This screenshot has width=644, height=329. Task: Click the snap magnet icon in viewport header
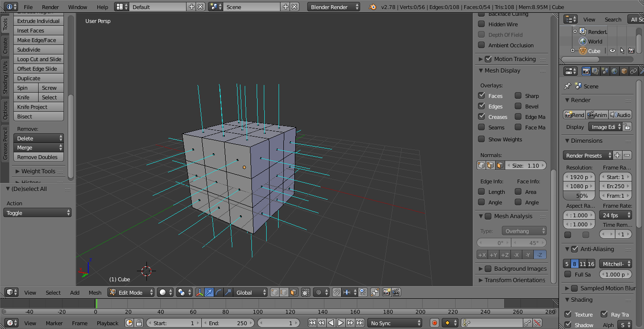tap(337, 292)
